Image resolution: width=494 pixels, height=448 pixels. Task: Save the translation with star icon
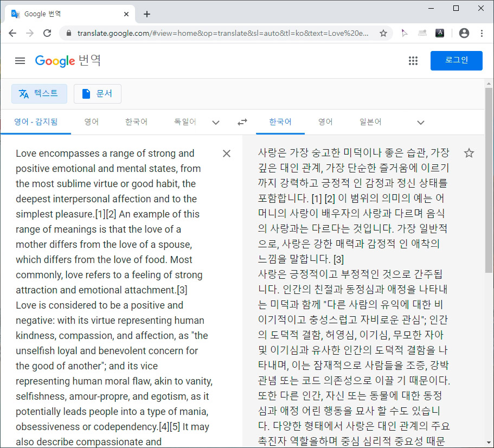[x=469, y=153]
